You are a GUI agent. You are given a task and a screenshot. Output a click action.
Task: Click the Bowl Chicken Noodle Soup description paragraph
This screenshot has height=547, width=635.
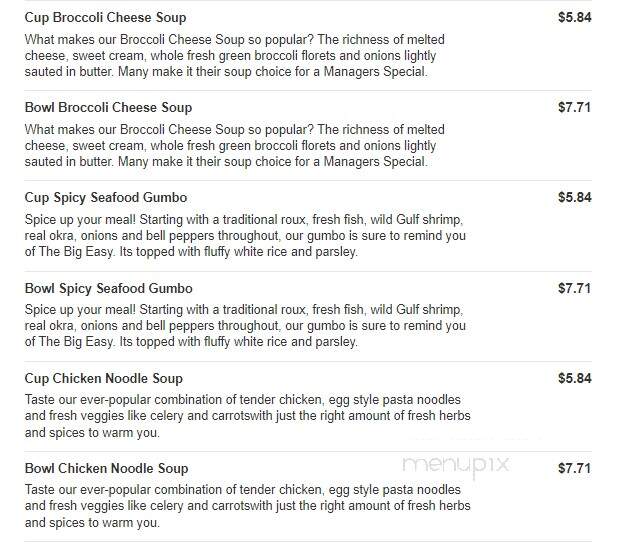247,506
